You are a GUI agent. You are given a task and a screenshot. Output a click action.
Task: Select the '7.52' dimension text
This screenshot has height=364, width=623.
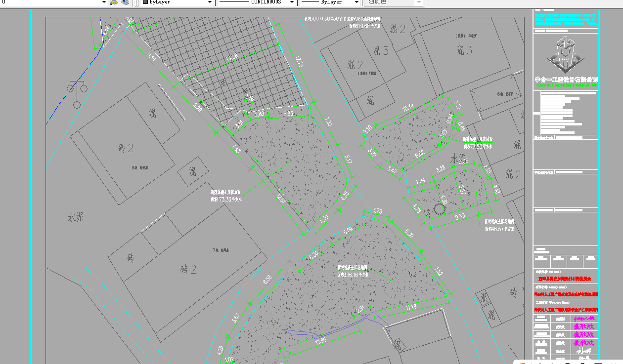point(438,271)
